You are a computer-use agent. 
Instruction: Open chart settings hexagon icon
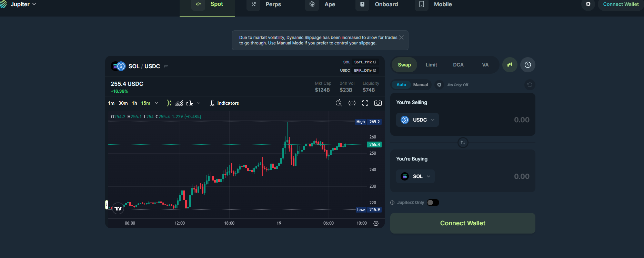[352, 103]
